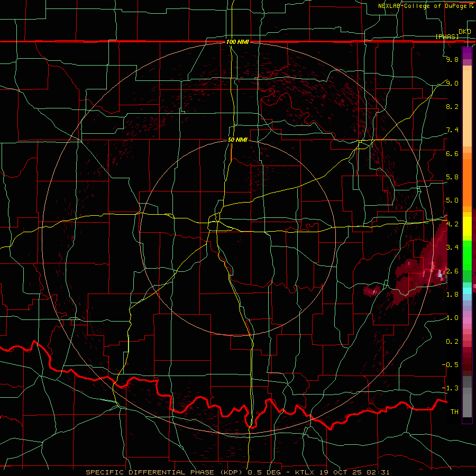476x476 pixels.
Task: Click the "NEXLAB-College of DuPage" label
Action: pyautogui.click(x=422, y=6)
